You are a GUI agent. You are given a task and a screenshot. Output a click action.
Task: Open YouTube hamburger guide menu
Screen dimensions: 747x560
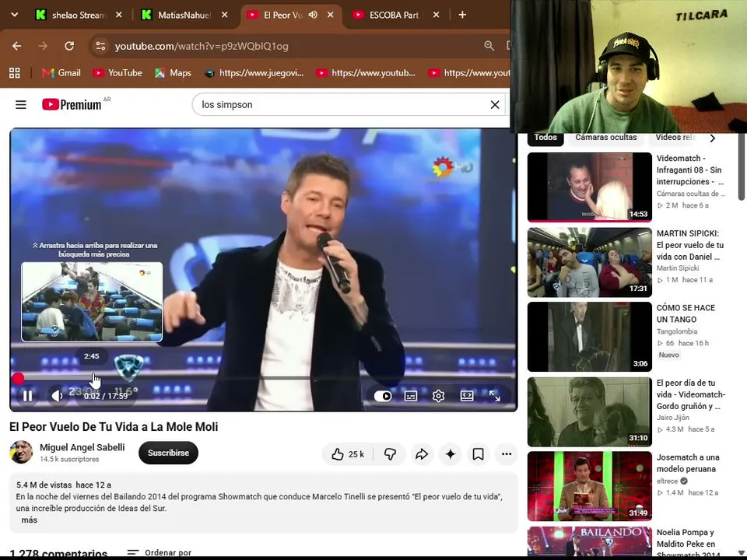pyautogui.click(x=21, y=104)
